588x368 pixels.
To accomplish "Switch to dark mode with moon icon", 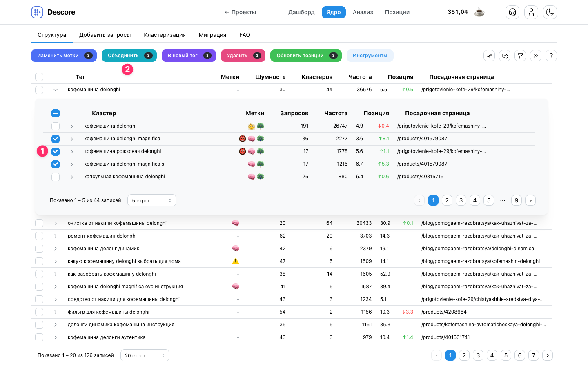I will tap(550, 12).
